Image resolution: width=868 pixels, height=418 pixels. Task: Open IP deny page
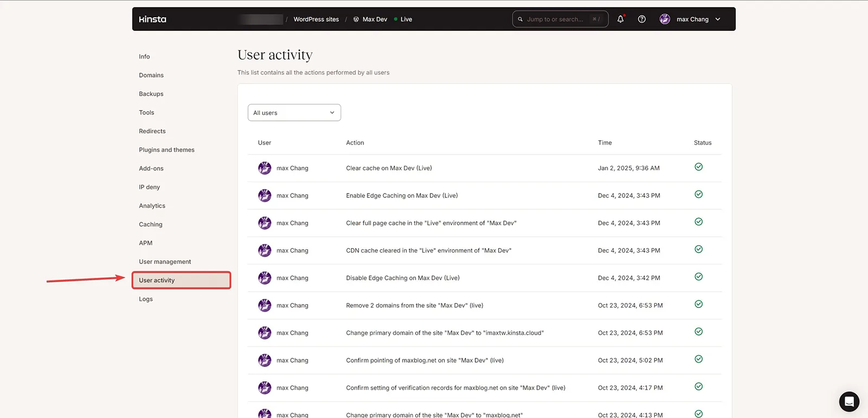(x=149, y=187)
